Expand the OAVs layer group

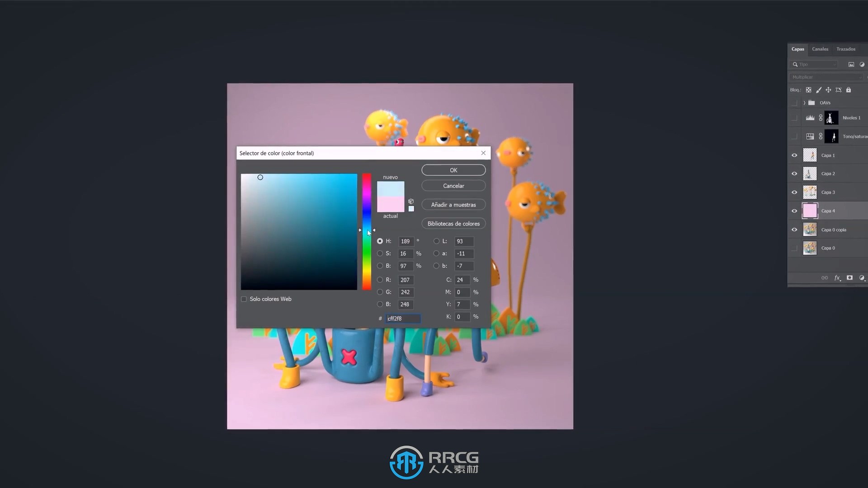pos(804,103)
